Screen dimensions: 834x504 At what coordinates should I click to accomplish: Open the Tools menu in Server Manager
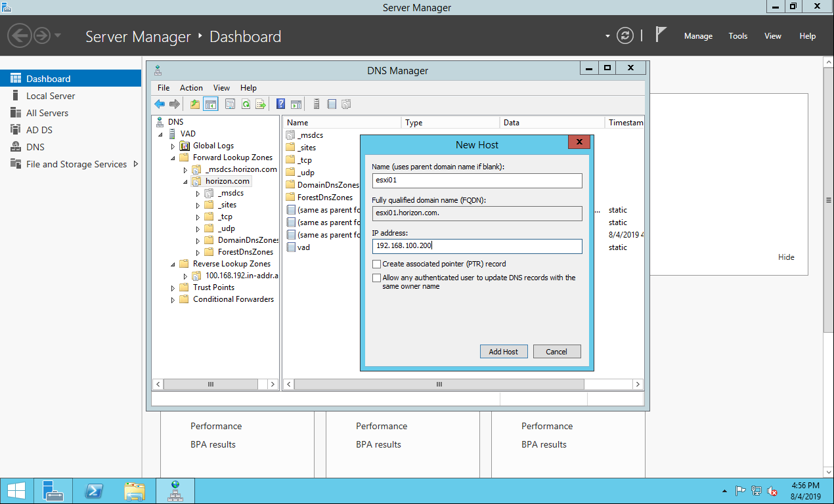[737, 36]
